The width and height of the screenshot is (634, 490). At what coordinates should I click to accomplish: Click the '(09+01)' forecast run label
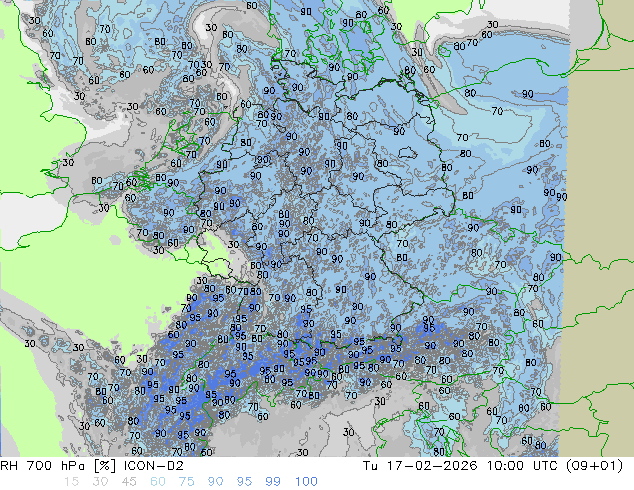click(x=594, y=466)
